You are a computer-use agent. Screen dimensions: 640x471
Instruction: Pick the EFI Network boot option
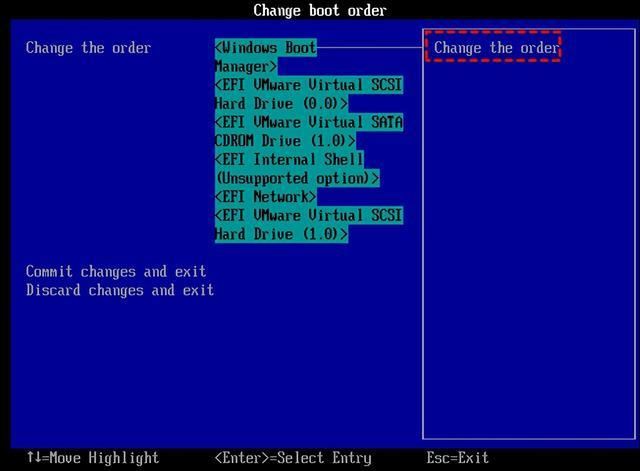point(265,197)
